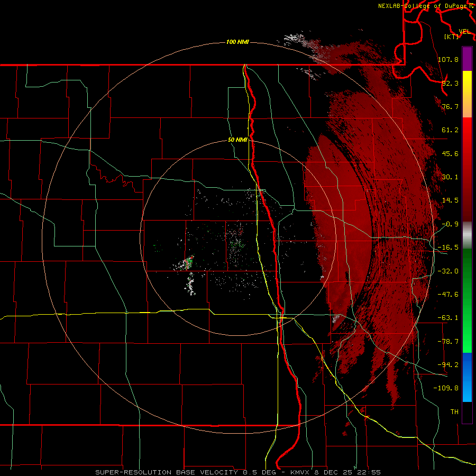Click the 30.1 value on velocity scale
This screenshot has width=476, height=476.
point(450,177)
